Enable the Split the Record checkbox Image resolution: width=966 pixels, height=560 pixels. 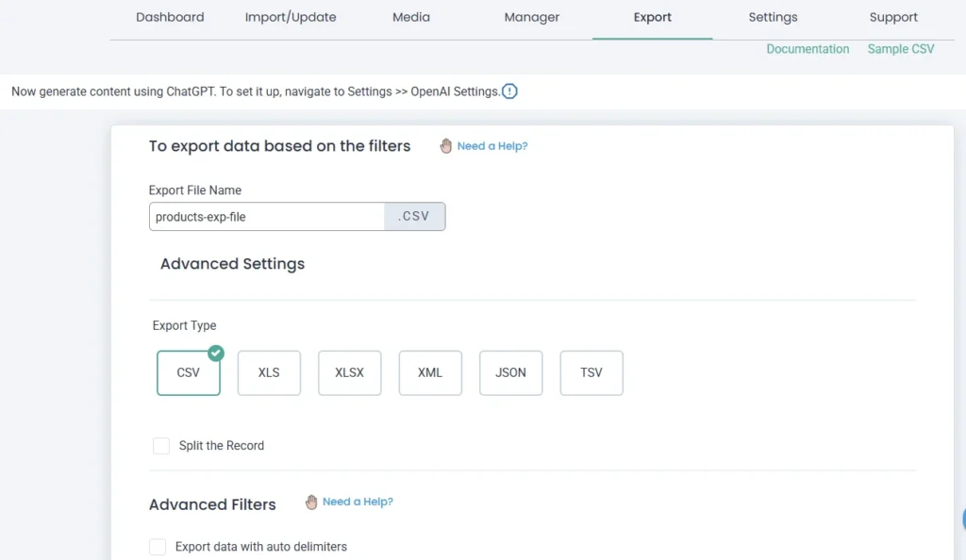coord(161,446)
